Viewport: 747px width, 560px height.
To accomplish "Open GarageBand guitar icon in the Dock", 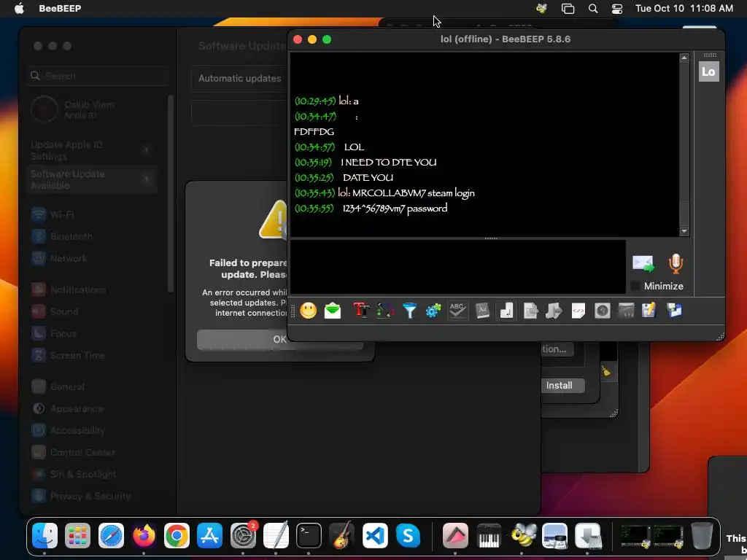I will pyautogui.click(x=341, y=536).
